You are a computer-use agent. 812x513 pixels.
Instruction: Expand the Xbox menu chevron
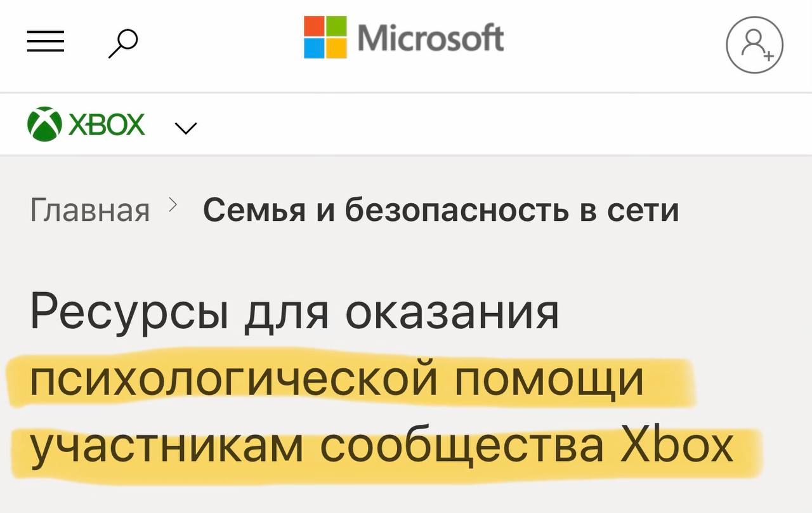point(185,128)
